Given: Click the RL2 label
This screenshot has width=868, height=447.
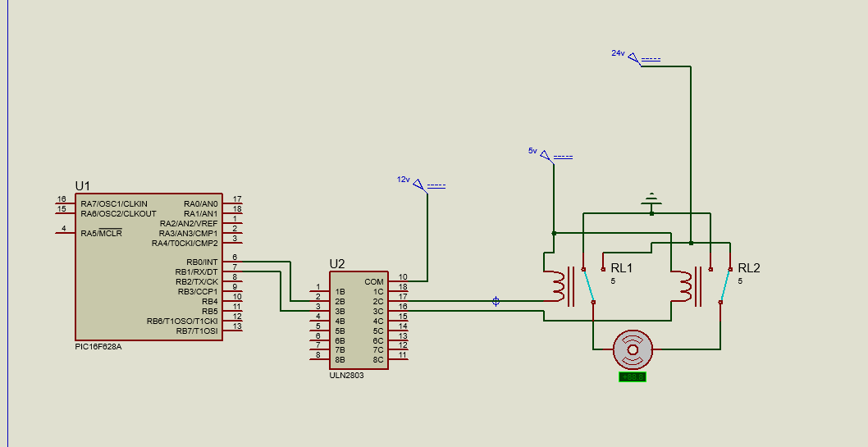Looking at the screenshot, I should click(x=749, y=268).
